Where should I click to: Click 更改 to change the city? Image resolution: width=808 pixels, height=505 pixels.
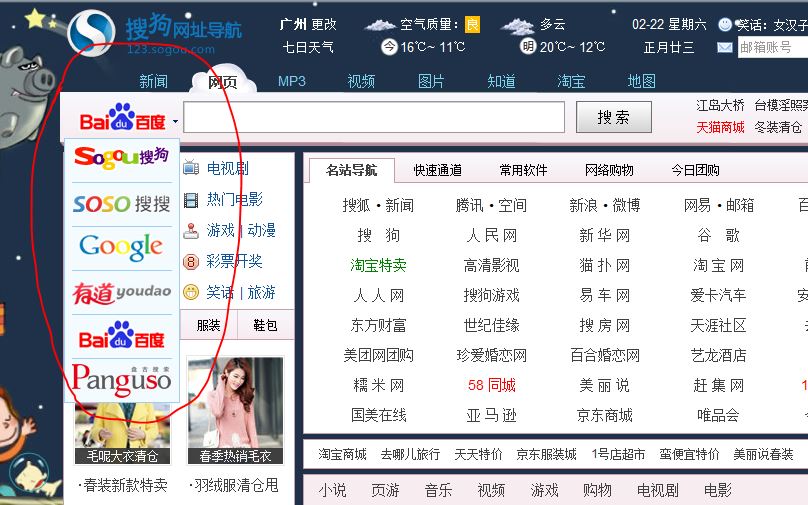pos(324,24)
